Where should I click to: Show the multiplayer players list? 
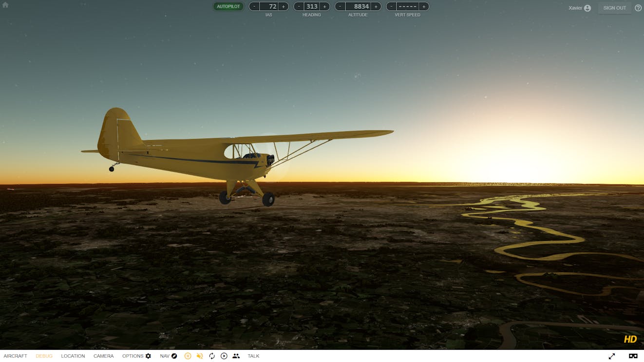point(236,356)
